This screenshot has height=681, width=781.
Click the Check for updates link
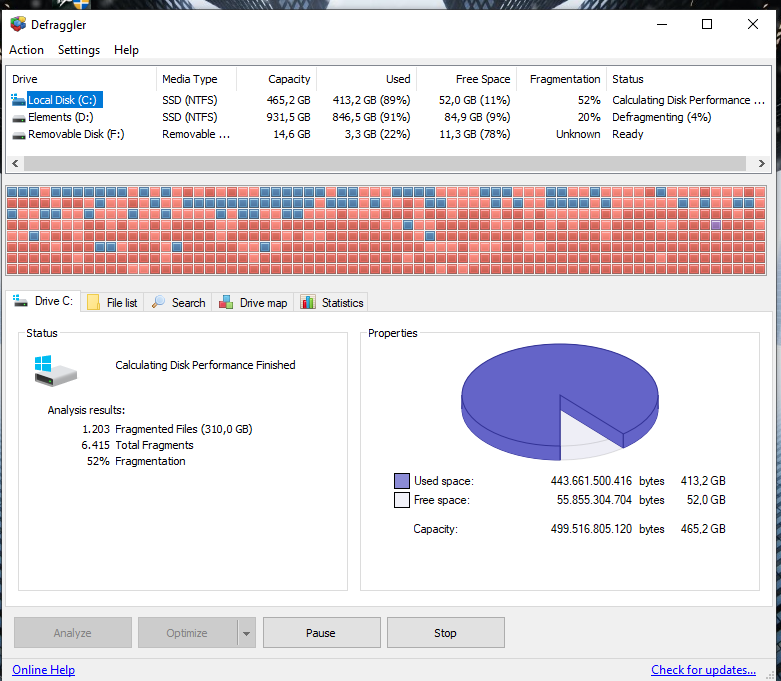pos(703,670)
